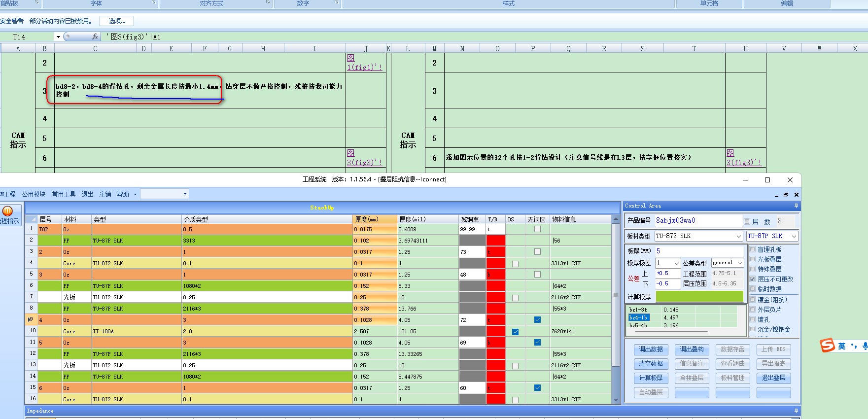Open the 公差类型 general dropdown
The height and width of the screenshot is (419, 868).
click(x=740, y=263)
